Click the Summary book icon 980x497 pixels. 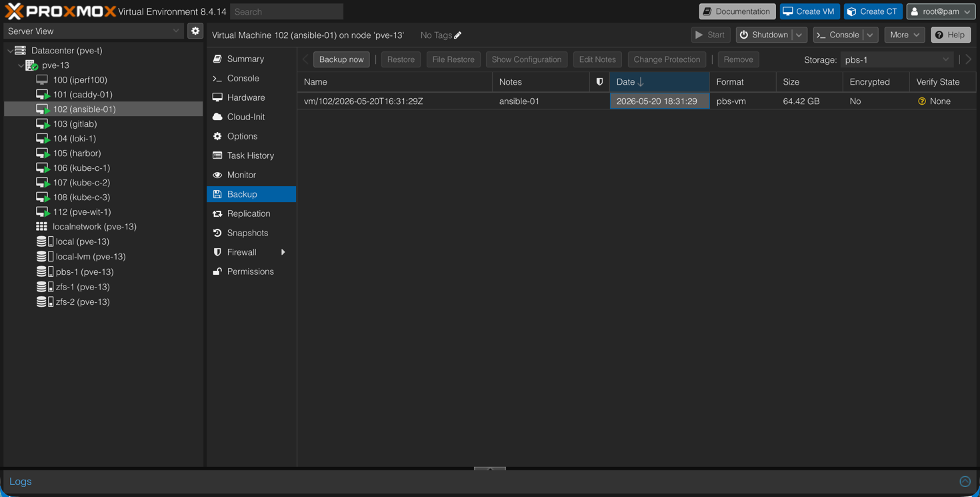217,59
